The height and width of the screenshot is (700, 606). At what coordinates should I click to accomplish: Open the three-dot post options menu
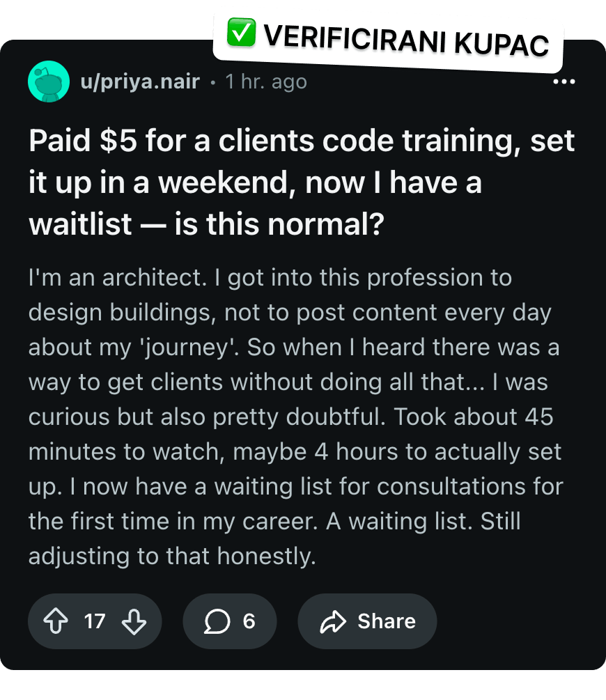(564, 81)
